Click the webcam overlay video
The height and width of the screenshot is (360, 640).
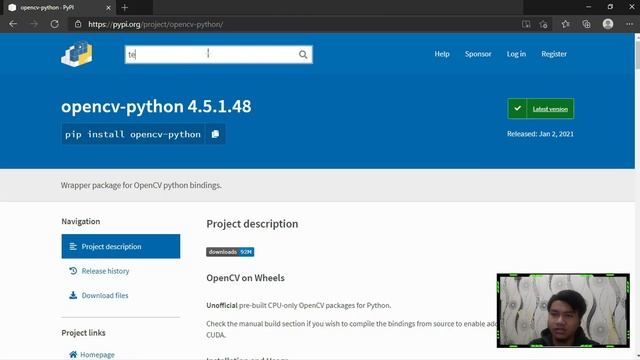click(x=563, y=311)
